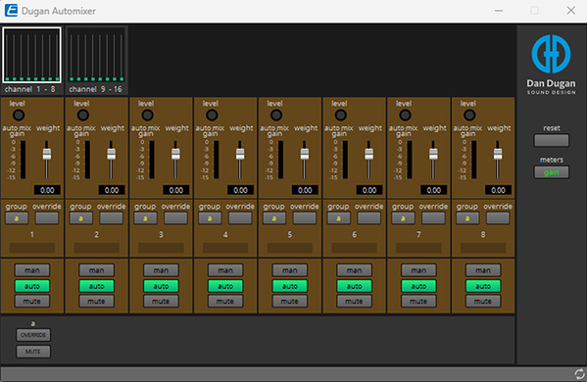Toggle channel 6 override button
The width and height of the screenshot is (588, 382).
[369, 218]
